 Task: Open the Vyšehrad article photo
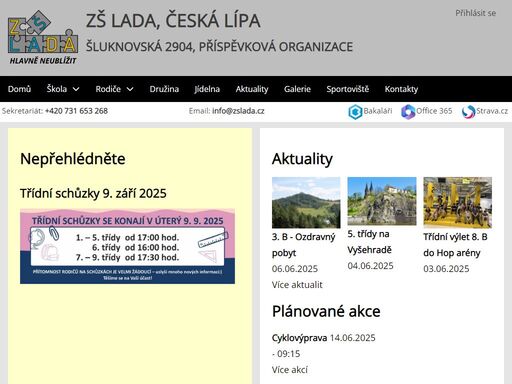pos(382,201)
